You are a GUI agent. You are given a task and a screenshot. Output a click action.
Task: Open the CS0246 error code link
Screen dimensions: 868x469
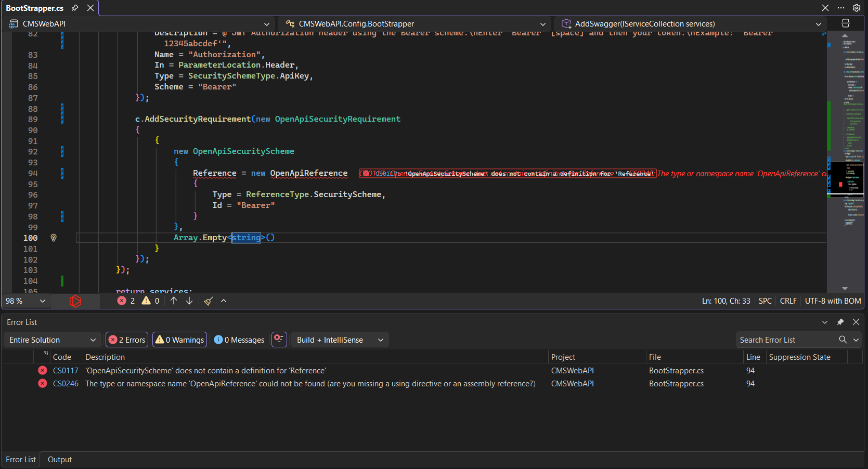pos(66,384)
